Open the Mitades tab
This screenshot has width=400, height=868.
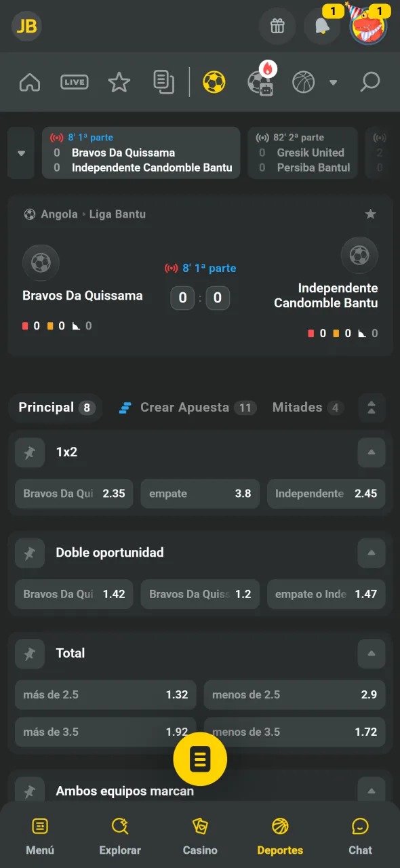(x=296, y=408)
